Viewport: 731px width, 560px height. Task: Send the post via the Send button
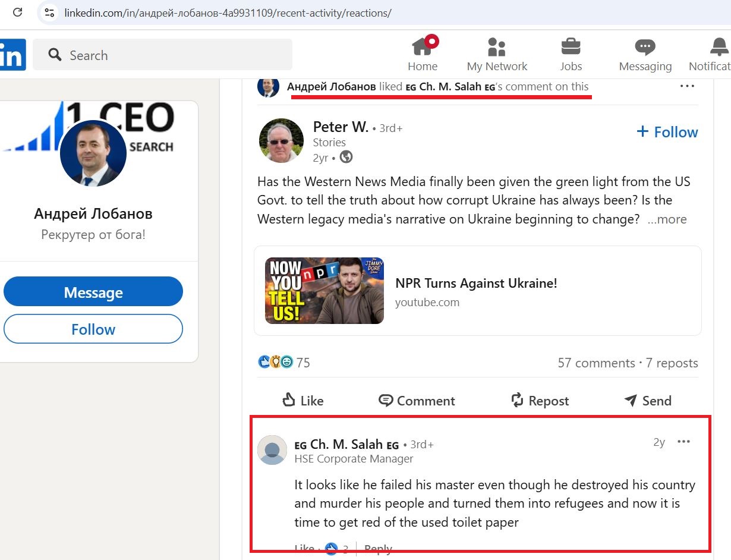pos(648,401)
